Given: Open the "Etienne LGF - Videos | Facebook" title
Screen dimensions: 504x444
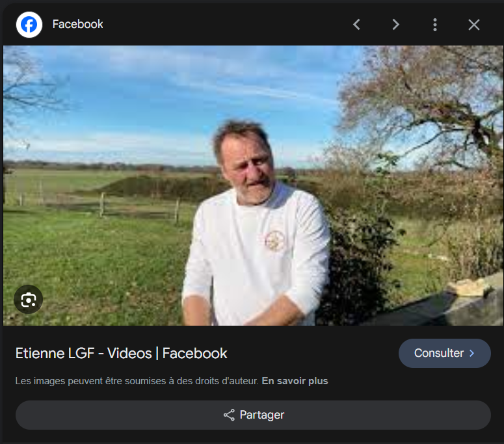Looking at the screenshot, I should (x=121, y=354).
